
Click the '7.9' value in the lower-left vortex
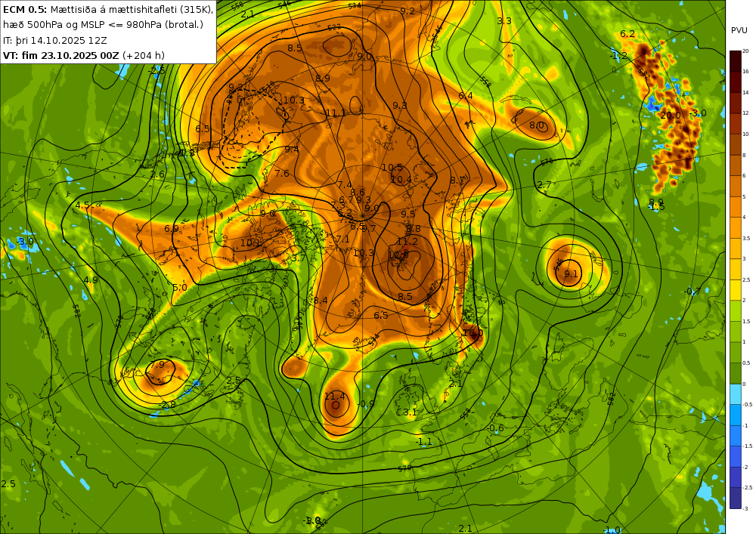pyautogui.click(x=157, y=365)
